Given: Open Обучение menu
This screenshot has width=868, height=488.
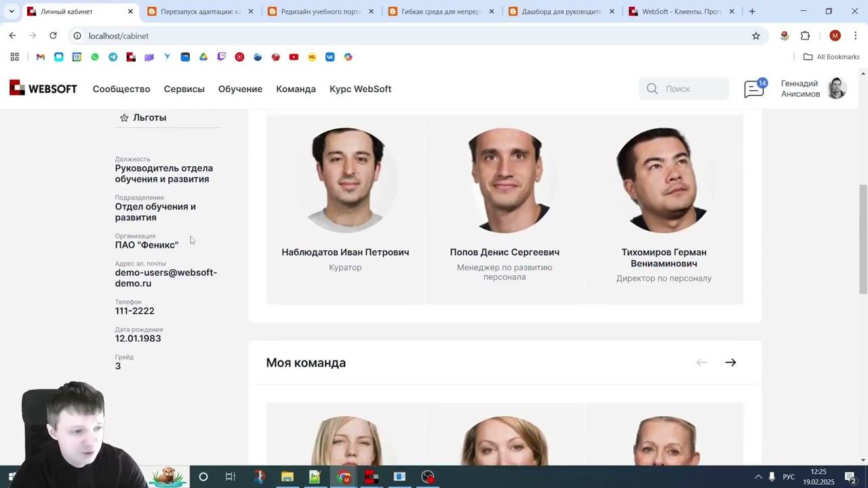Looking at the screenshot, I should coord(240,89).
